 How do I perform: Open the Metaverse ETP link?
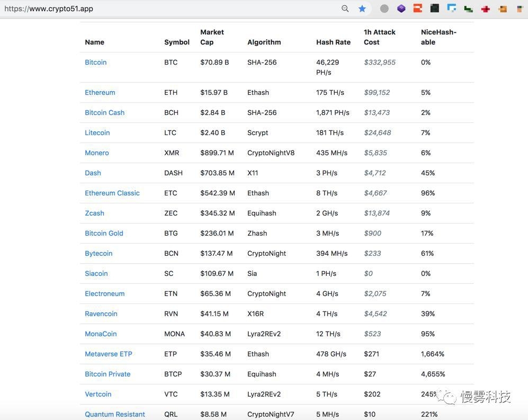click(x=109, y=354)
